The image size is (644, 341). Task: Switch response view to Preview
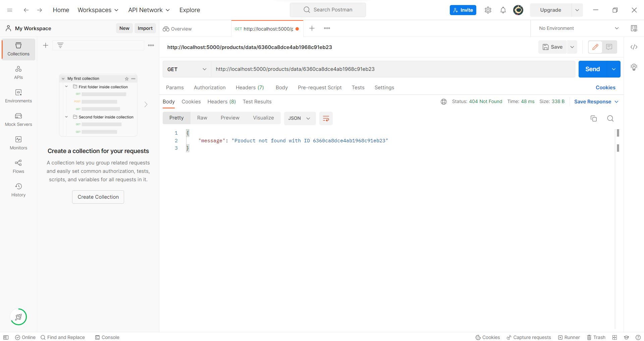[230, 118]
